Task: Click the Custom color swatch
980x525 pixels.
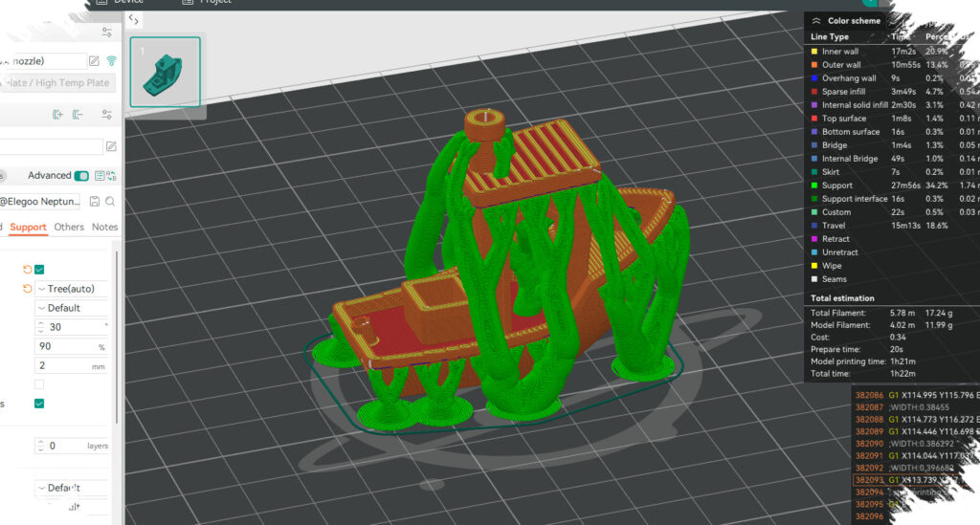Action: coord(813,212)
